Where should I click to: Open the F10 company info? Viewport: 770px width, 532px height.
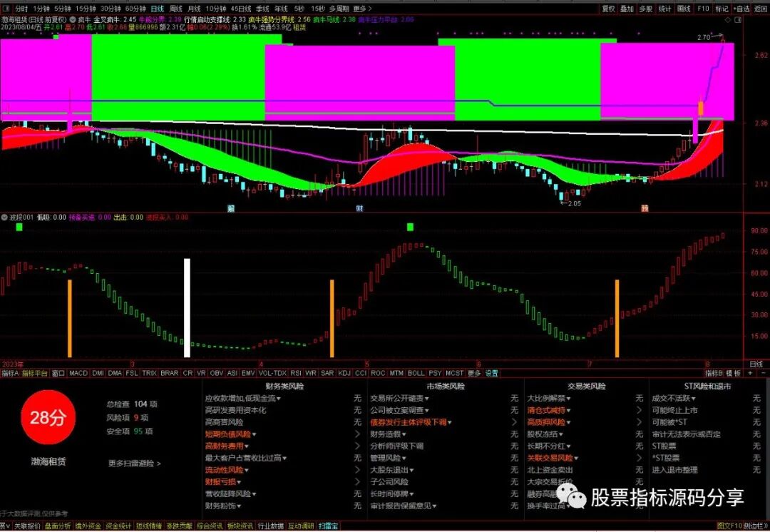coord(703,9)
